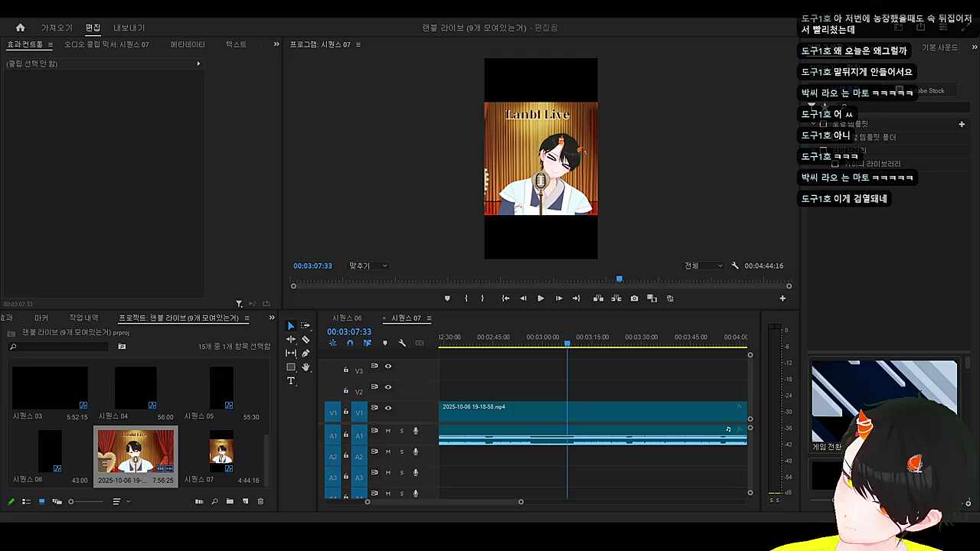Click the Extract button in Program monitor
The image size is (980, 551).
[x=616, y=298]
